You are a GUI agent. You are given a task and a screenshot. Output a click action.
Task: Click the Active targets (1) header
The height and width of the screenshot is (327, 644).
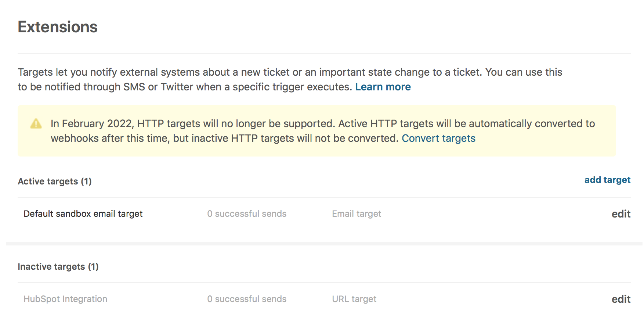tap(55, 182)
